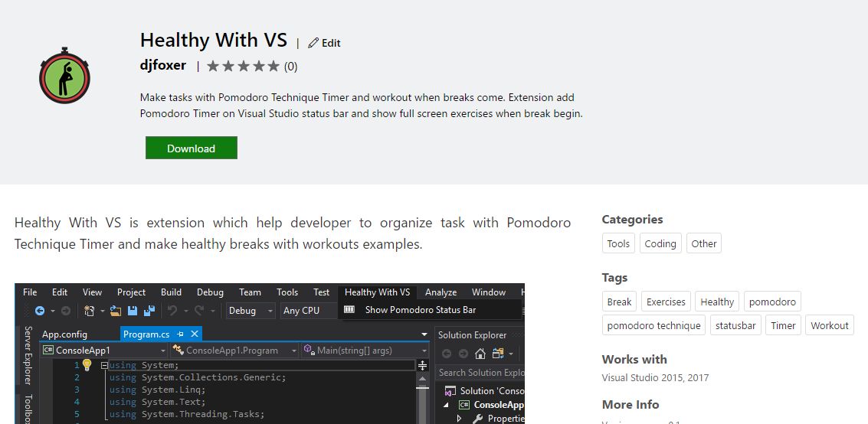Screen dimensions: 868x424
Task: Click the Solution Explorer sync view icon
Action: 498,354
